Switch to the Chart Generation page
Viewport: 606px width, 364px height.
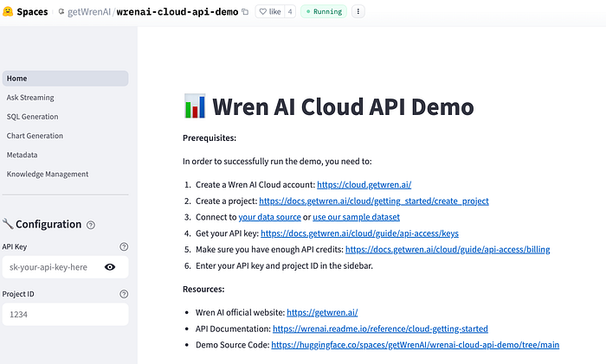[65, 136]
